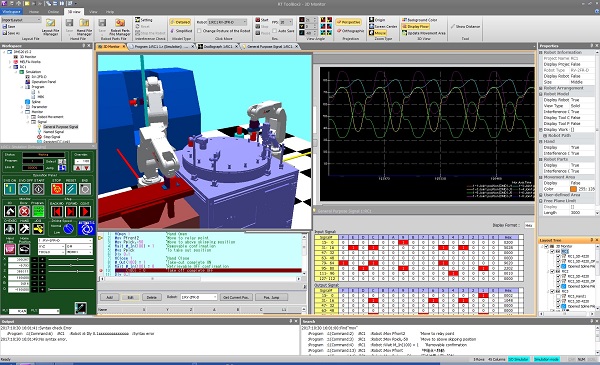The width and height of the screenshot is (600, 365).
Task: Click the RESET operation panel button
Action: point(71,189)
